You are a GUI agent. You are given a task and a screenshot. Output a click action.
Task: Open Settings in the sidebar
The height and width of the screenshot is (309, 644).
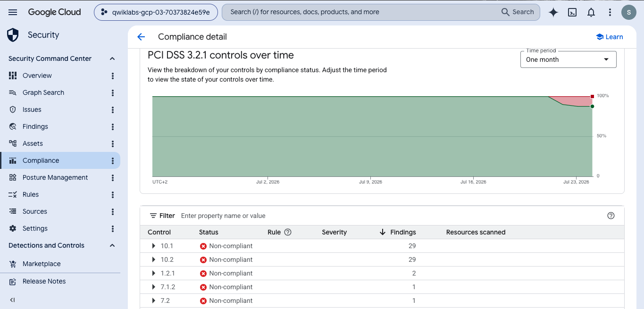coord(35,228)
